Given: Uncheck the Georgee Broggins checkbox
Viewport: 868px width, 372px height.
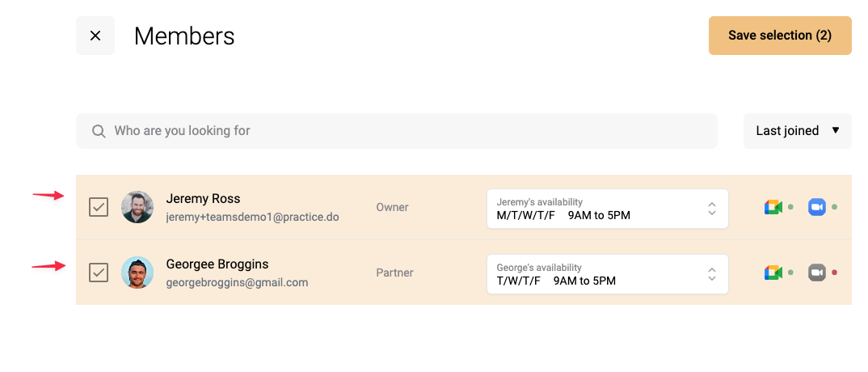Looking at the screenshot, I should click(99, 273).
